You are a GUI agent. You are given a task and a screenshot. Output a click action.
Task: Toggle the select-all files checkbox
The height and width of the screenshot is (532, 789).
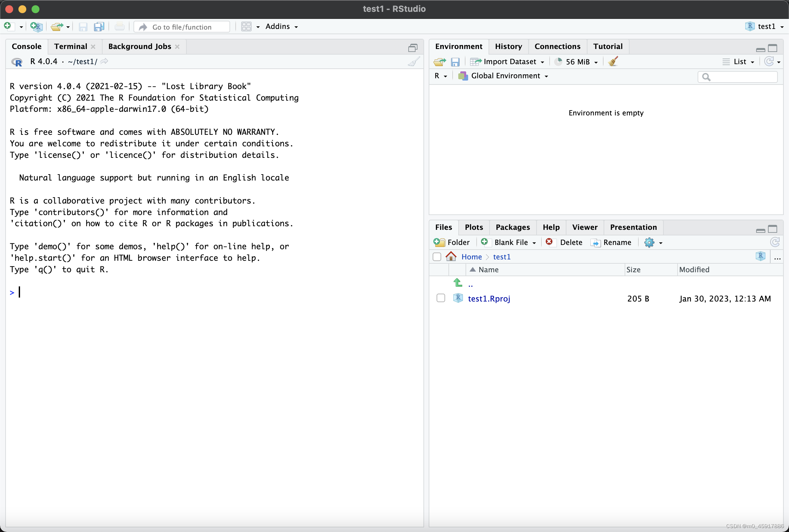click(x=437, y=256)
